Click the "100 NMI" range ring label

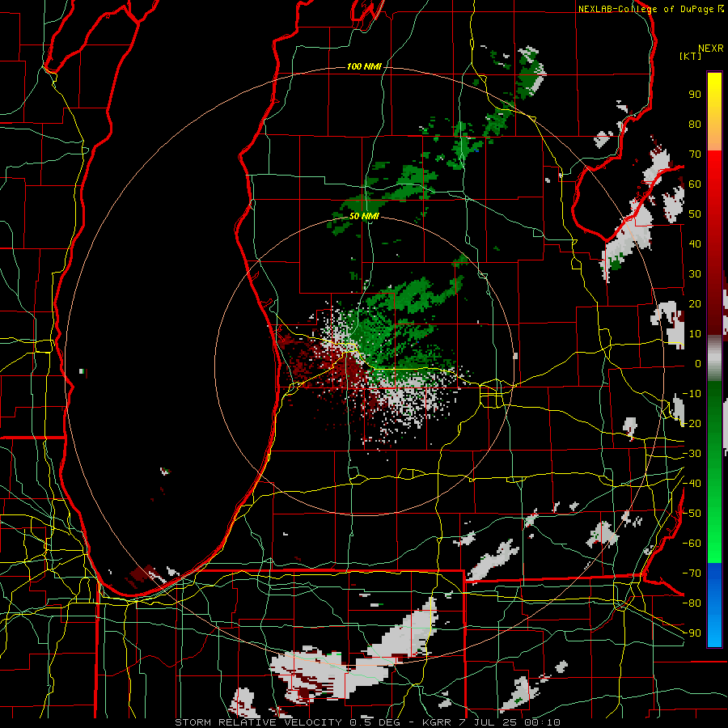pos(364,67)
